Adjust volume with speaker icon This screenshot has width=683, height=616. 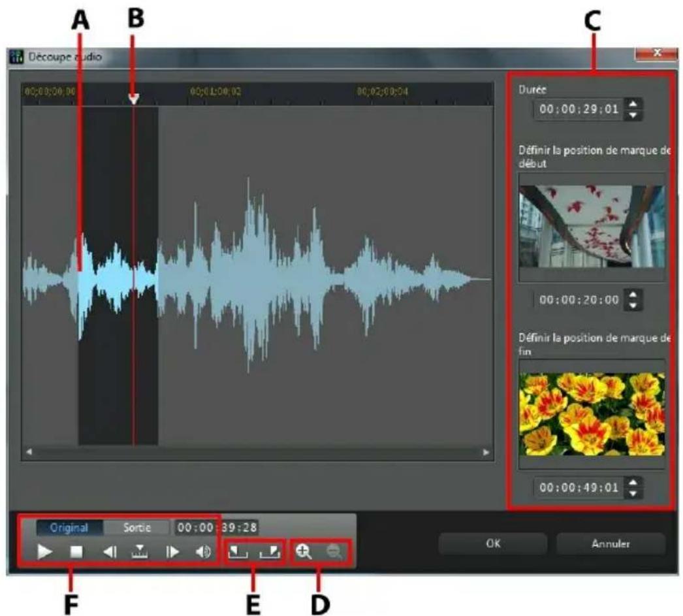click(203, 551)
